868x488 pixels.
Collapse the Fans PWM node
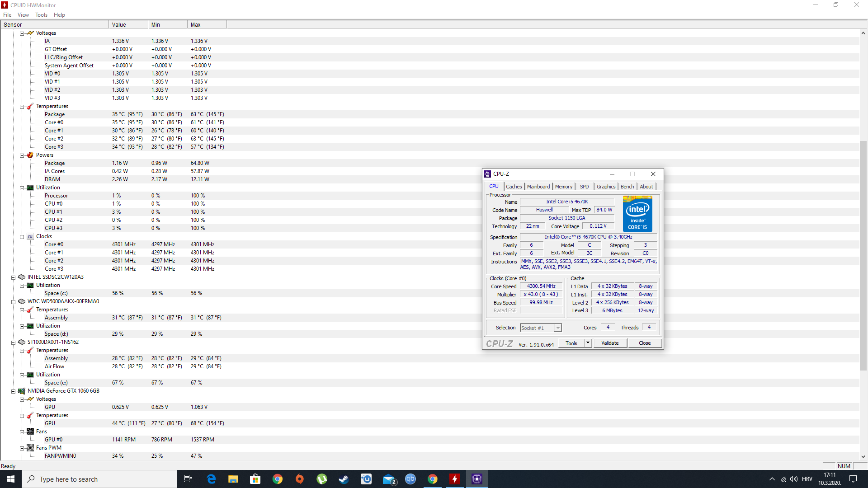coord(22,448)
